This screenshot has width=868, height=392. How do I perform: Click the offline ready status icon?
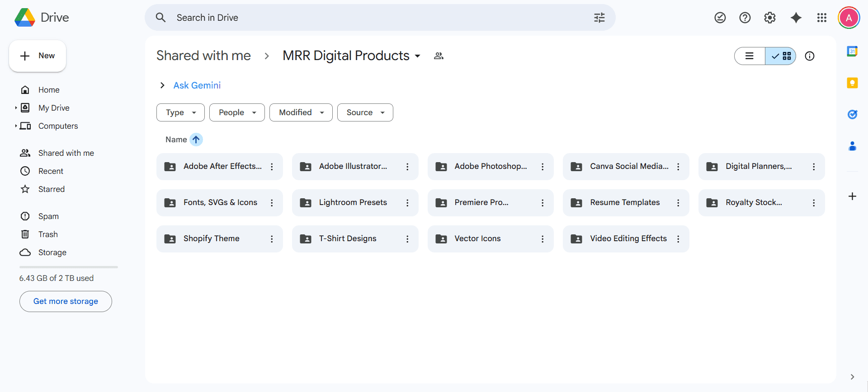(720, 18)
